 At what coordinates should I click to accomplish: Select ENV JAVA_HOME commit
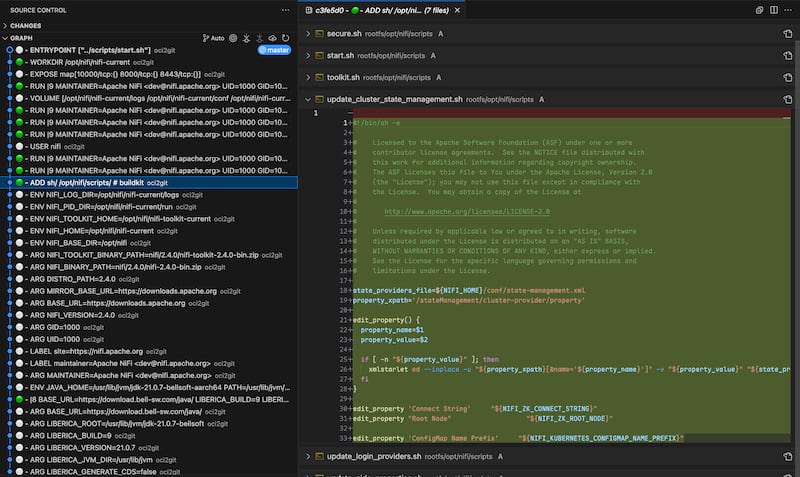point(148,388)
